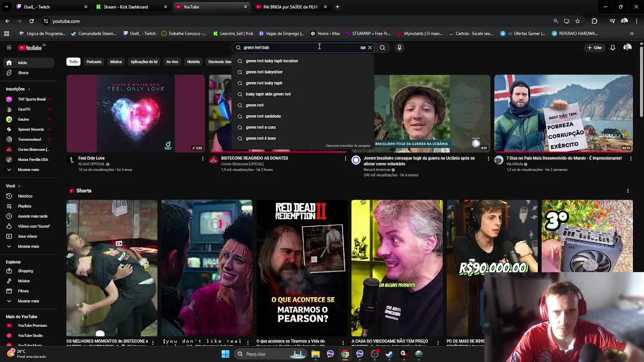Open Tomorrowland subscription

point(29,140)
